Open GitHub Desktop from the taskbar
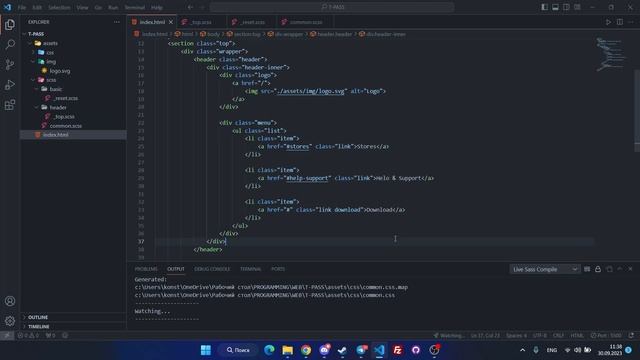640x360 pixels. click(416, 350)
